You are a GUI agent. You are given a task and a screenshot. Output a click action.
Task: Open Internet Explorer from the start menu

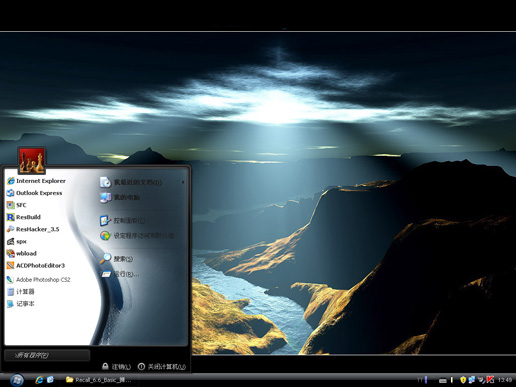click(36, 181)
